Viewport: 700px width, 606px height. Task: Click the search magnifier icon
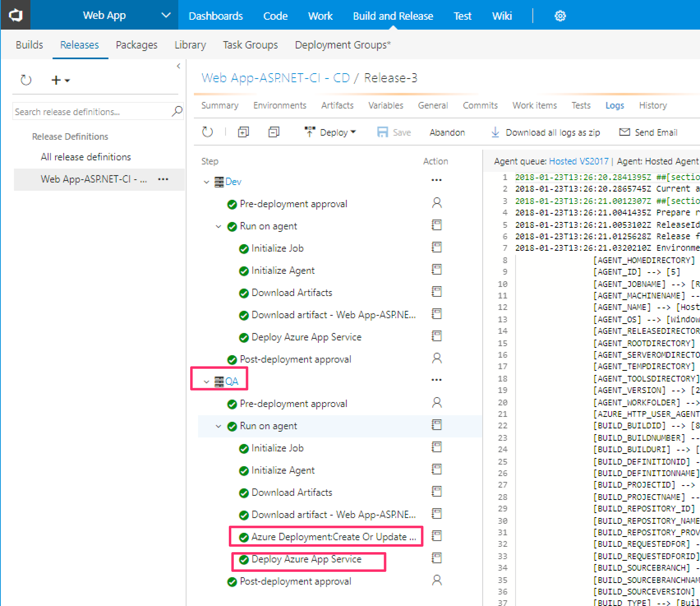(x=177, y=111)
